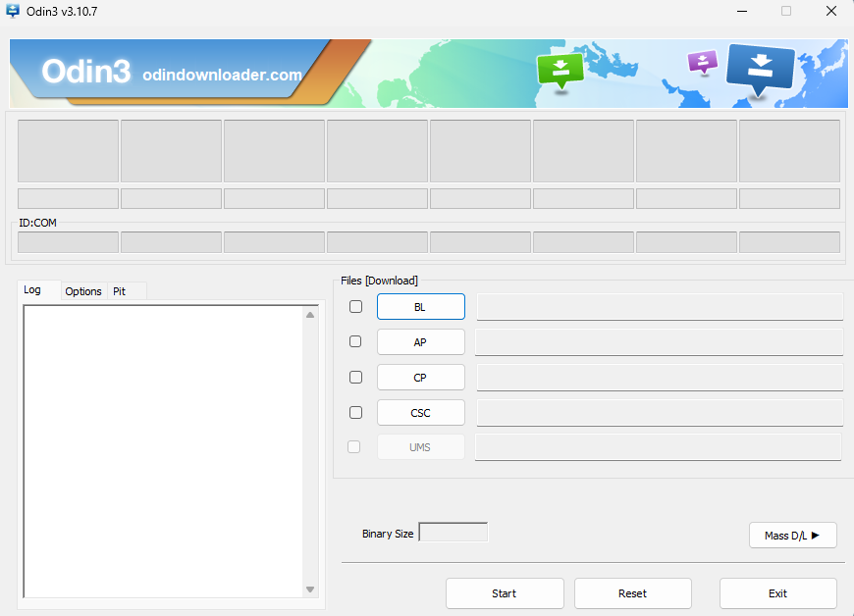Click the AP file path field

coord(659,342)
